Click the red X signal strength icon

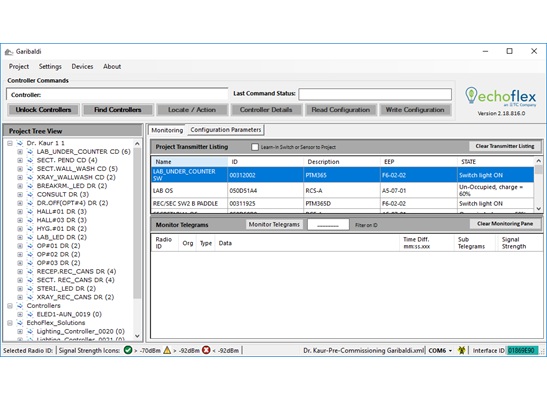pyautogui.click(x=206, y=350)
